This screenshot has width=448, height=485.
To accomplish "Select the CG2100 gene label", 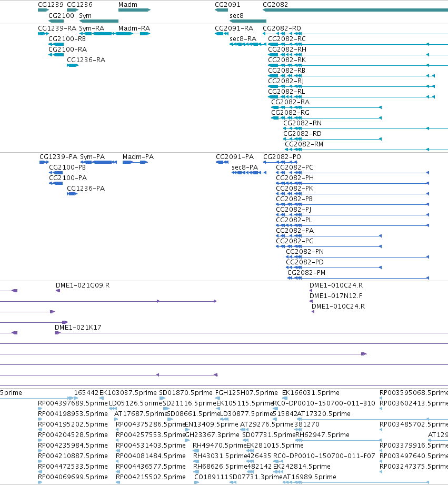I will coord(61,15).
